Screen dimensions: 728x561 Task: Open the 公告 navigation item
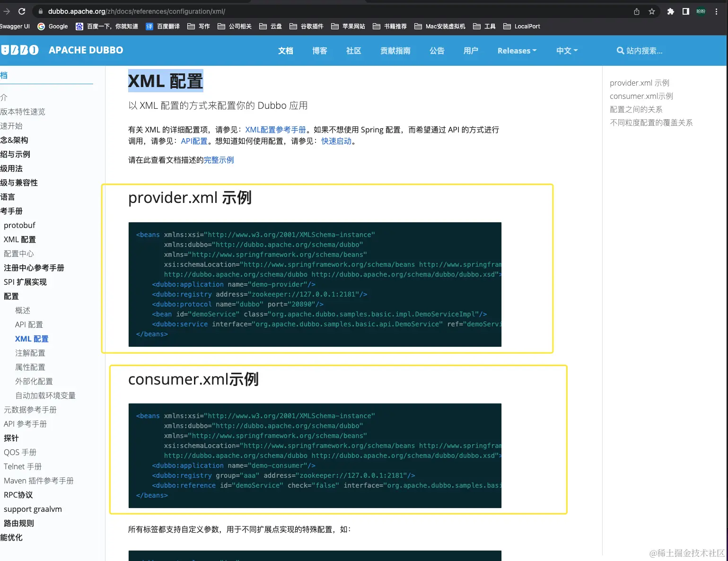pos(437,51)
